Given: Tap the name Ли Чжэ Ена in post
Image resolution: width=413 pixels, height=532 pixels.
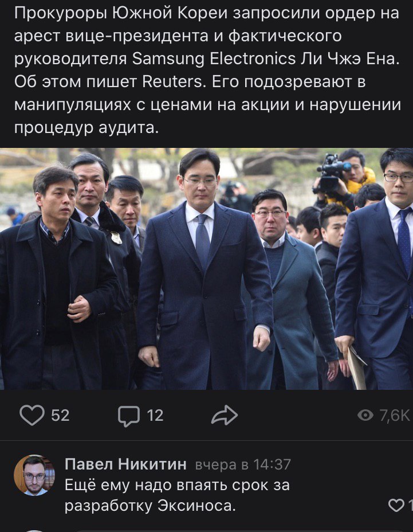Looking at the screenshot, I should (348, 59).
